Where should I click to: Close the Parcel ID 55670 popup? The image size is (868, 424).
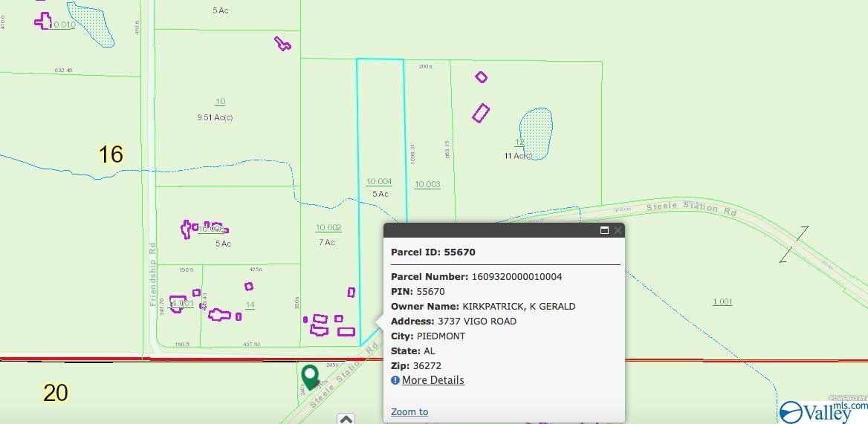(618, 231)
